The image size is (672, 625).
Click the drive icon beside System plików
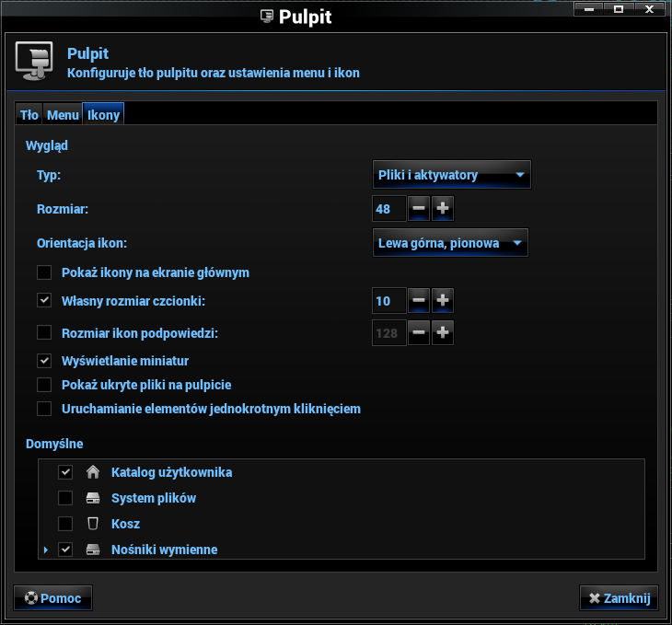pyautogui.click(x=93, y=498)
